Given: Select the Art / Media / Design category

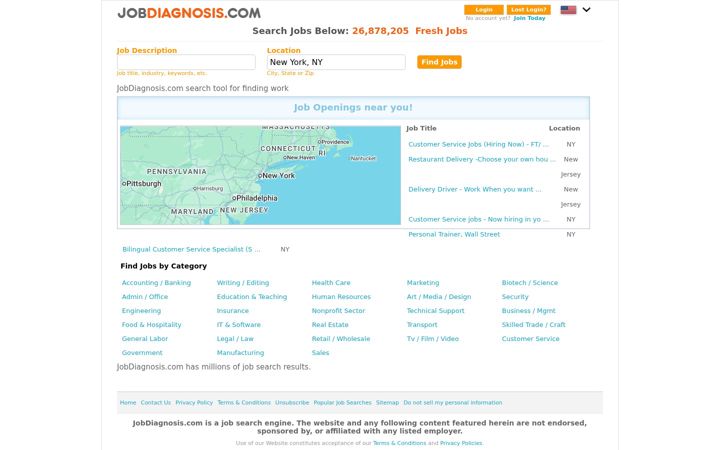Looking at the screenshot, I should click(x=439, y=297).
